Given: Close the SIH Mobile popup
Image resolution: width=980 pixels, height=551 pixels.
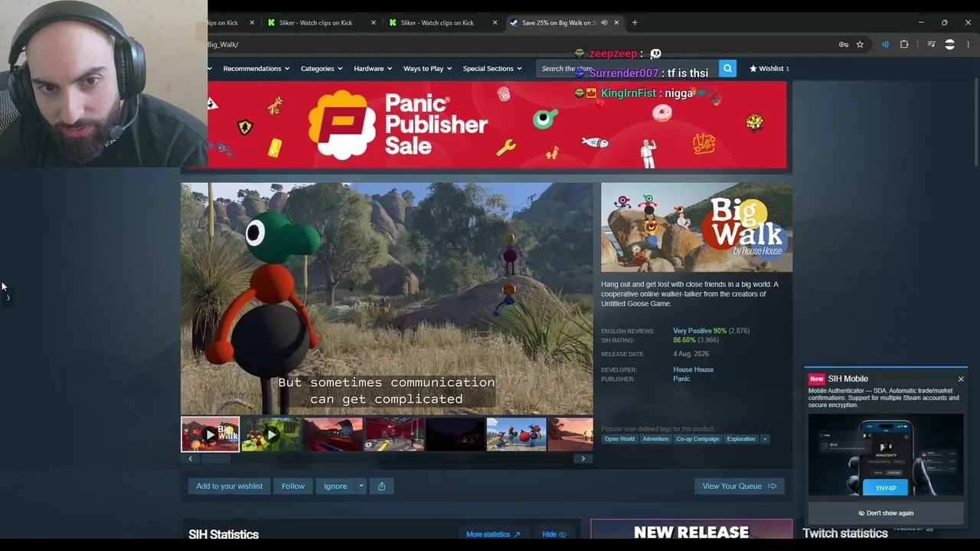Looking at the screenshot, I should point(961,379).
